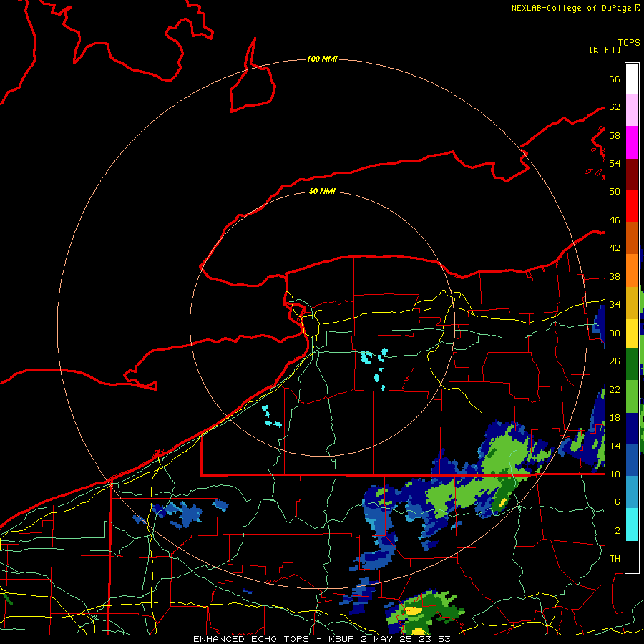Screen dimensions: 644x644
Task: Click the light blue 10 kft swatch
Action: tap(632, 492)
